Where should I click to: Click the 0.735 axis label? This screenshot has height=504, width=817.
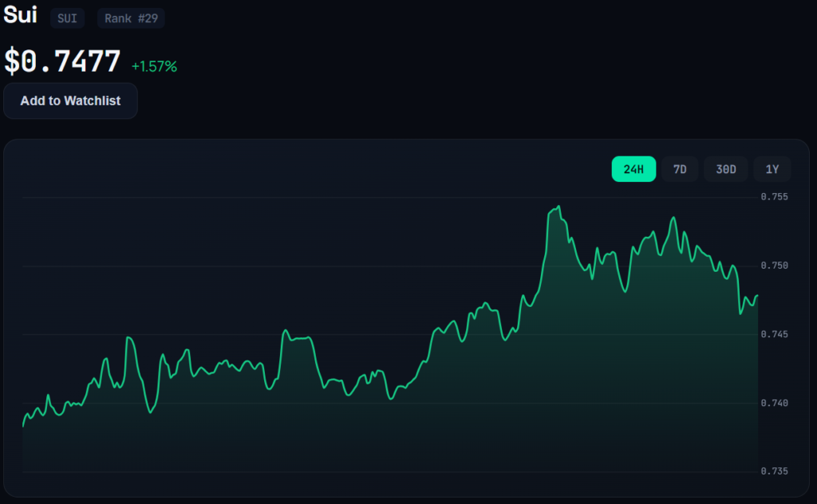[x=774, y=471]
